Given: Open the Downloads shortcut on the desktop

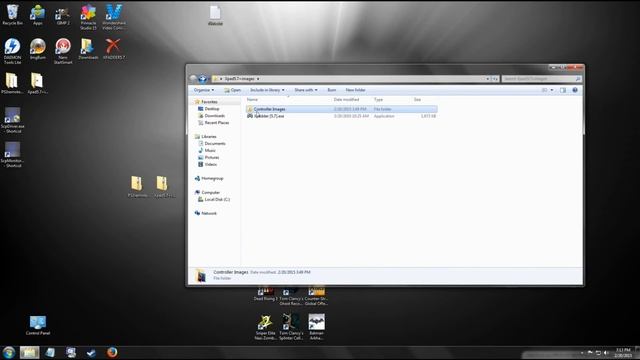Looking at the screenshot, I should coord(88,49).
